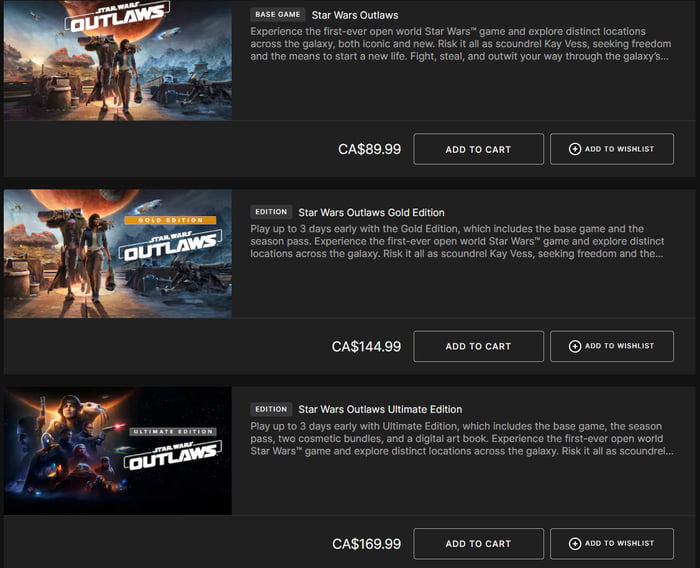Click the EDITION badge beside Gold Edition title
700x568 pixels.
click(271, 212)
